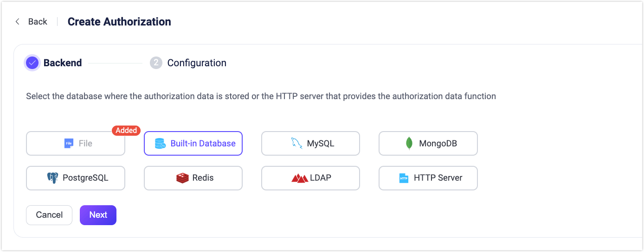Screen dimensions: 644x252
Task: Click the HTTP Server icon
Action: click(404, 178)
